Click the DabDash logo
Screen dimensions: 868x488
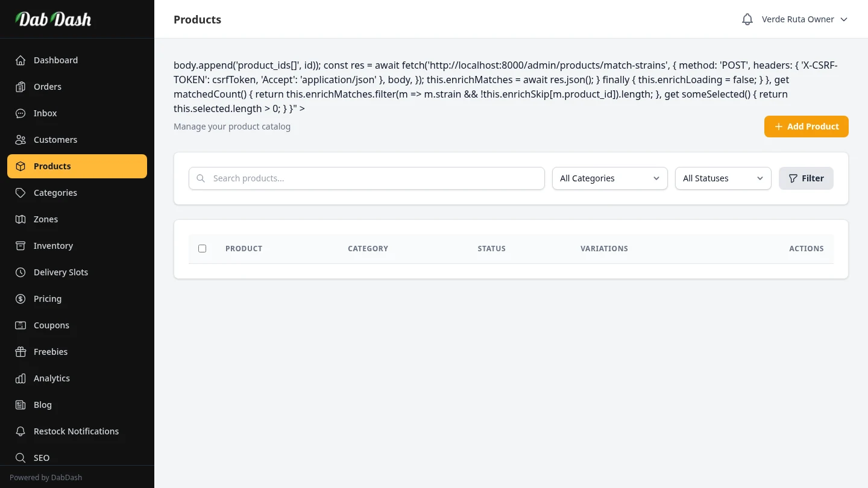tap(53, 19)
